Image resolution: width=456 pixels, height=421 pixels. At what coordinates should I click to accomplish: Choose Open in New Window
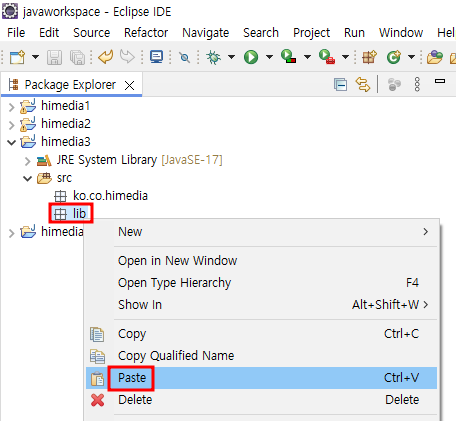point(261,261)
